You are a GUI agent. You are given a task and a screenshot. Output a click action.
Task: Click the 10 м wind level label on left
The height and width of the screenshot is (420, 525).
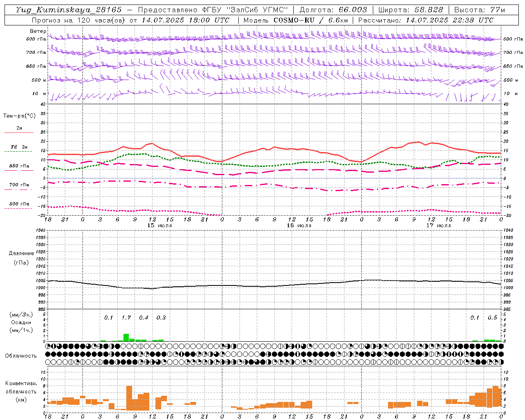coord(39,94)
